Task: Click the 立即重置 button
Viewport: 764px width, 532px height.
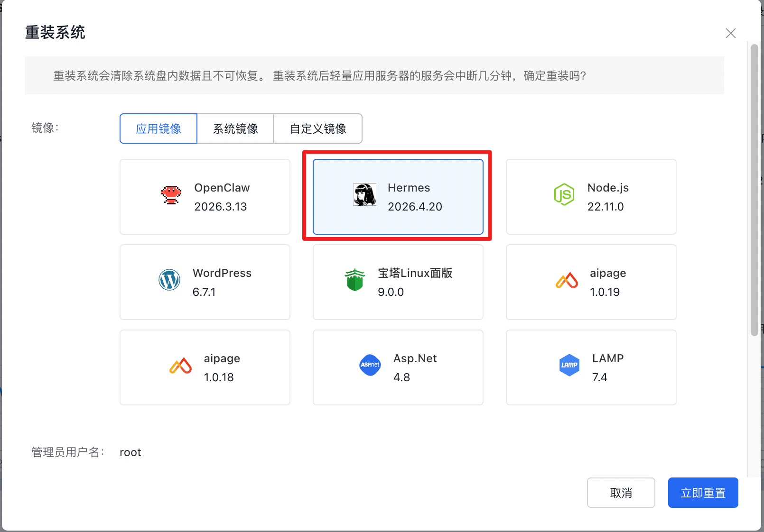Action: click(x=703, y=493)
